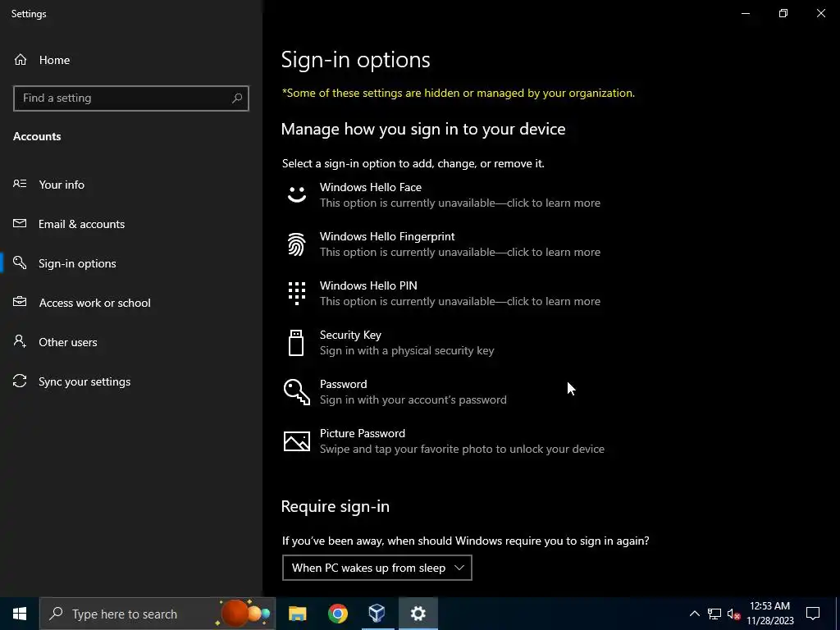Image resolution: width=840 pixels, height=630 pixels.
Task: Open the Windows Start menu
Action: 20,614
